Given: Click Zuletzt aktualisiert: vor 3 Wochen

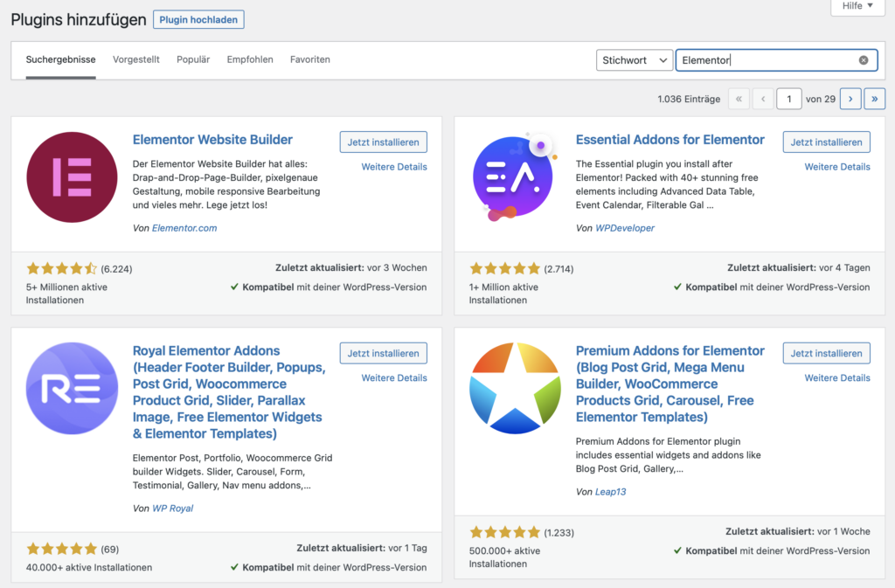Looking at the screenshot, I should [351, 267].
